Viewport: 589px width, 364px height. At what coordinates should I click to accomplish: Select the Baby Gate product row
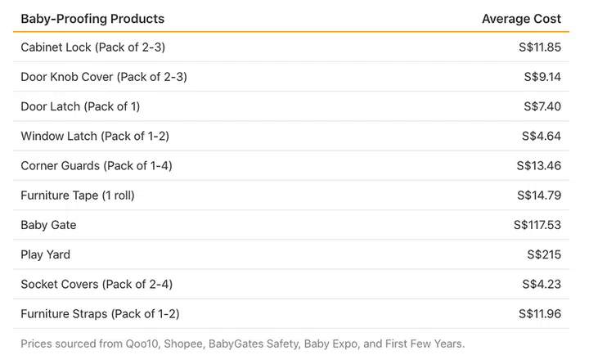click(48, 225)
